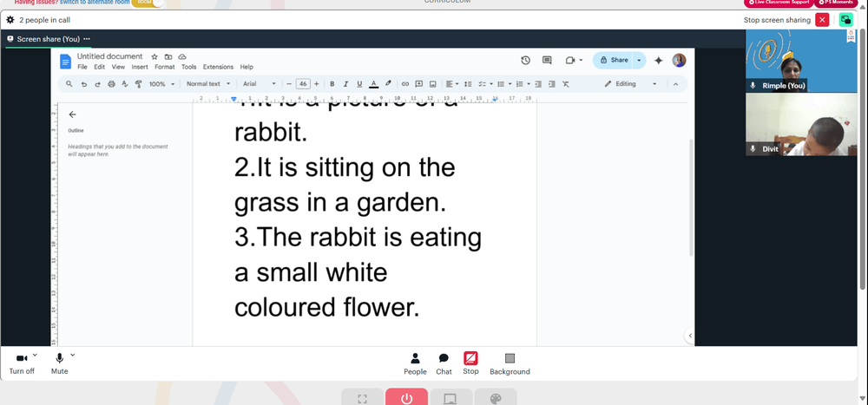Insert link icon in toolbar
This screenshot has height=405, width=868.
click(x=405, y=84)
